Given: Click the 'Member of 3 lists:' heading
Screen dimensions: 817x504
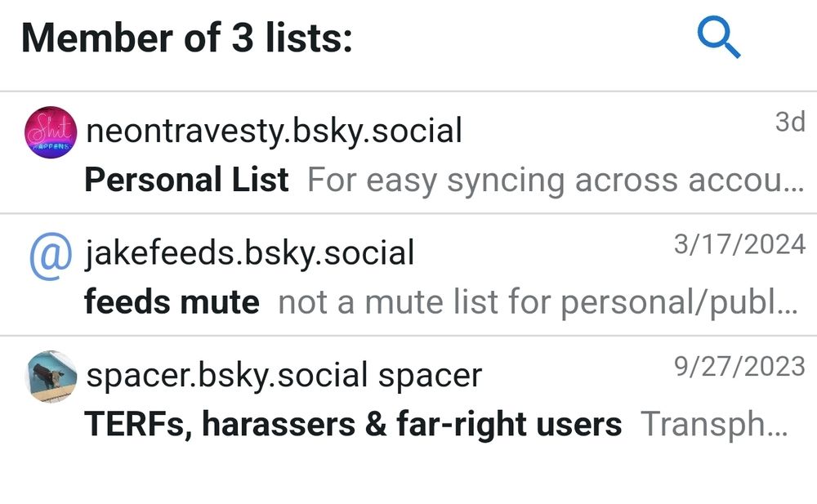Looking at the screenshot, I should (186, 38).
